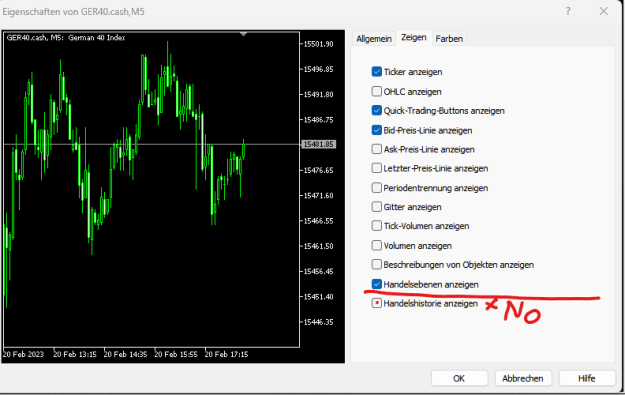The image size is (625, 395).
Task: Click the 15501.90 price axis label
Action: tap(318, 44)
